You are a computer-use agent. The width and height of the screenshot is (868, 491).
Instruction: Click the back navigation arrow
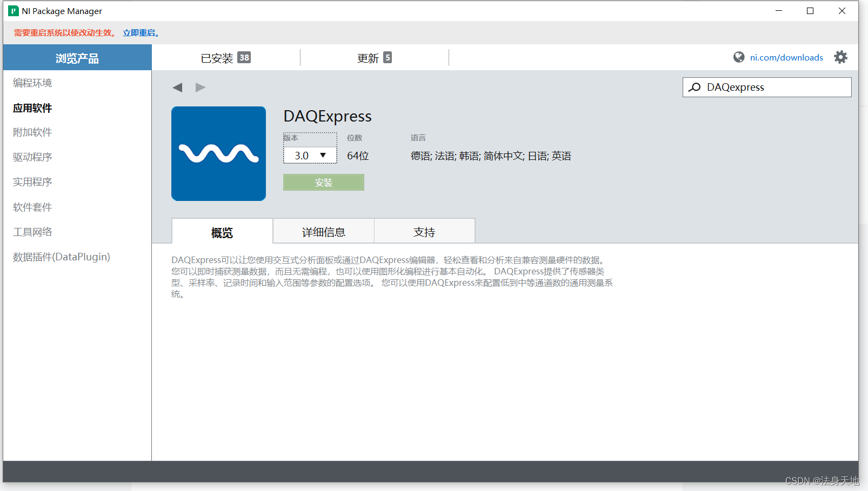pos(177,87)
